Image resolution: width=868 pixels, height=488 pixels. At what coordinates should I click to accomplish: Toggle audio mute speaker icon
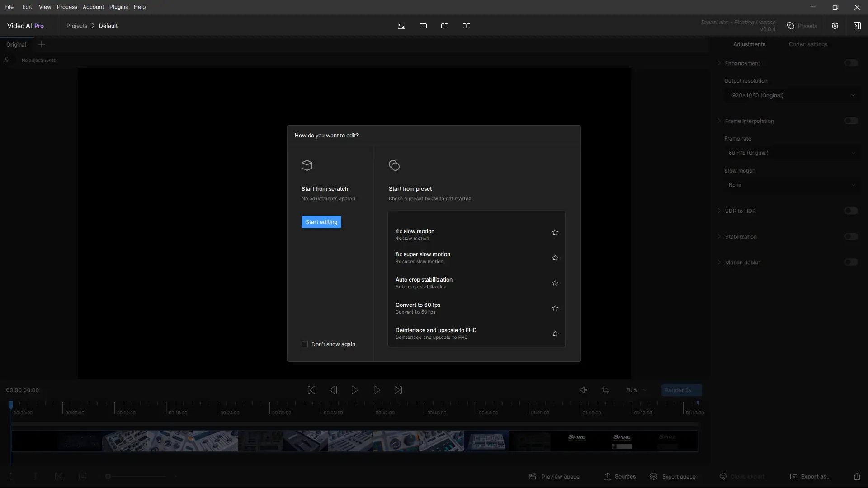tap(583, 390)
